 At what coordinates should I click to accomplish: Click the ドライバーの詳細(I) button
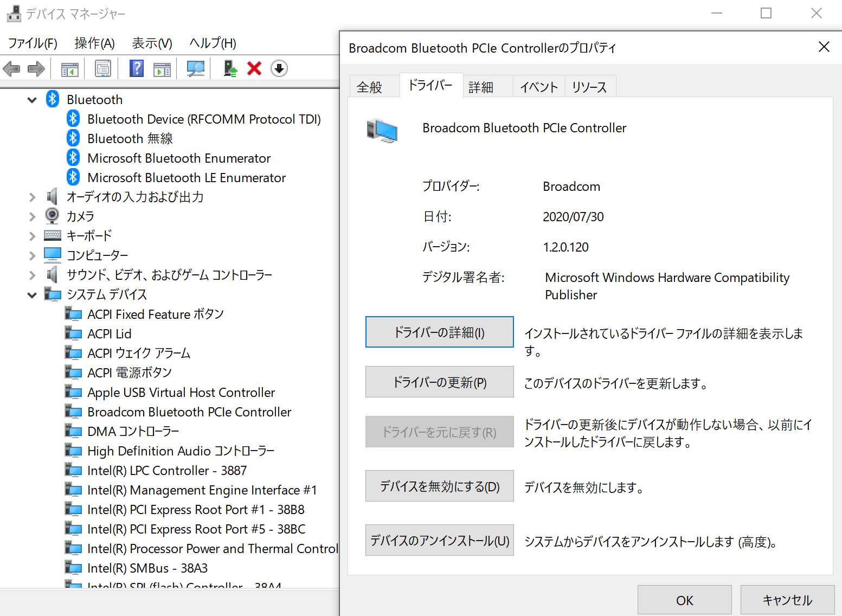click(x=440, y=332)
